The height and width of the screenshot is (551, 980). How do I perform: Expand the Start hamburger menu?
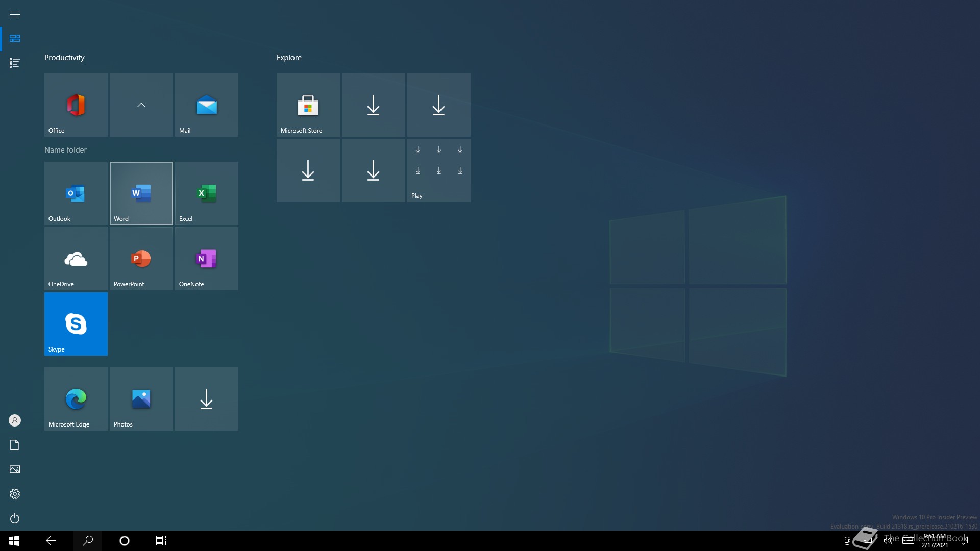tap(15, 14)
